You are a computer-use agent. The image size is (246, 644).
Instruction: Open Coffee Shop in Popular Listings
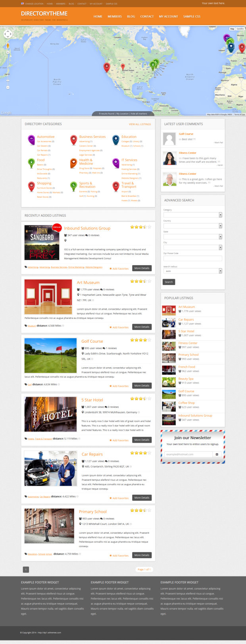[186, 403]
